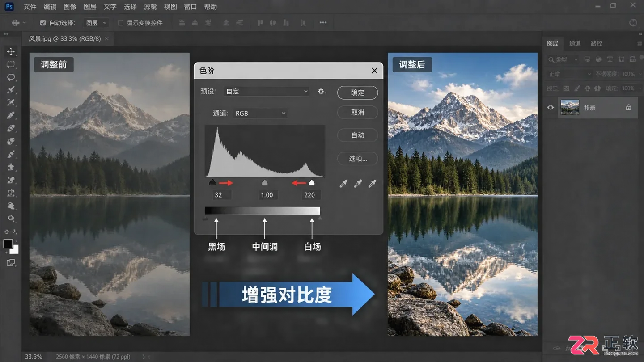
Task: Select the Lasso tool
Action: pos(11,77)
